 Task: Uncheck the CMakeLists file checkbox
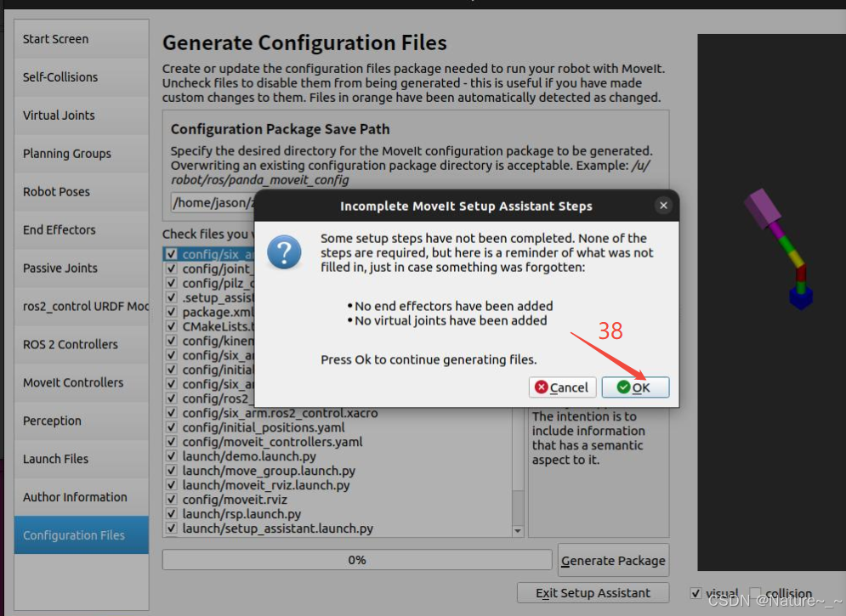(x=172, y=326)
